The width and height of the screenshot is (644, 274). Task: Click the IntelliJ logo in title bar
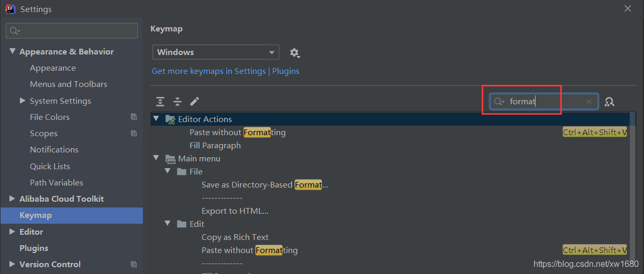tap(10, 9)
